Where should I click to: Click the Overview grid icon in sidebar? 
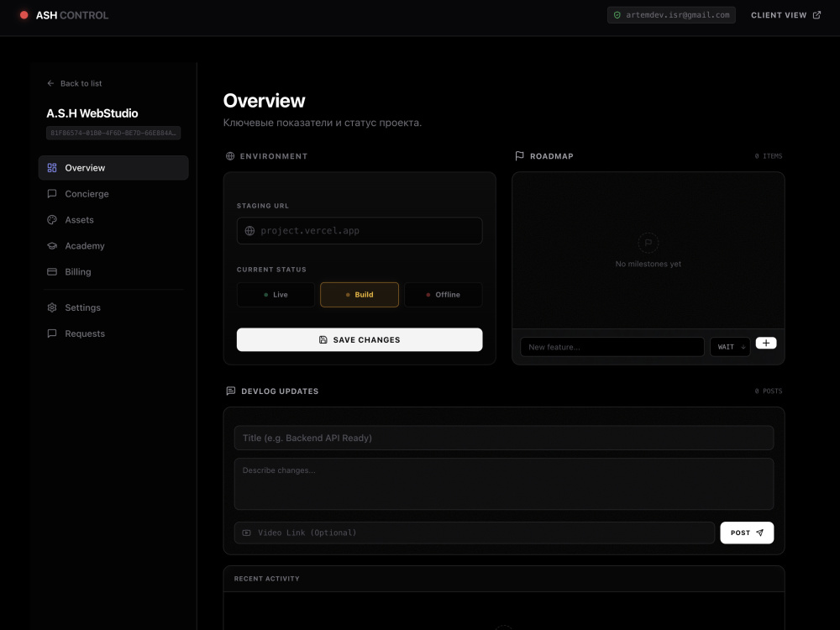point(52,168)
